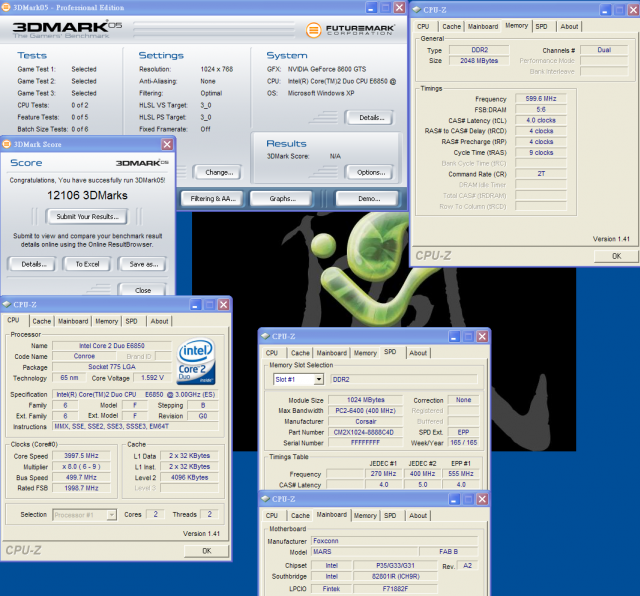The width and height of the screenshot is (640, 596).
Task: Click the Futuremark orange logo icon
Action: (x=313, y=30)
